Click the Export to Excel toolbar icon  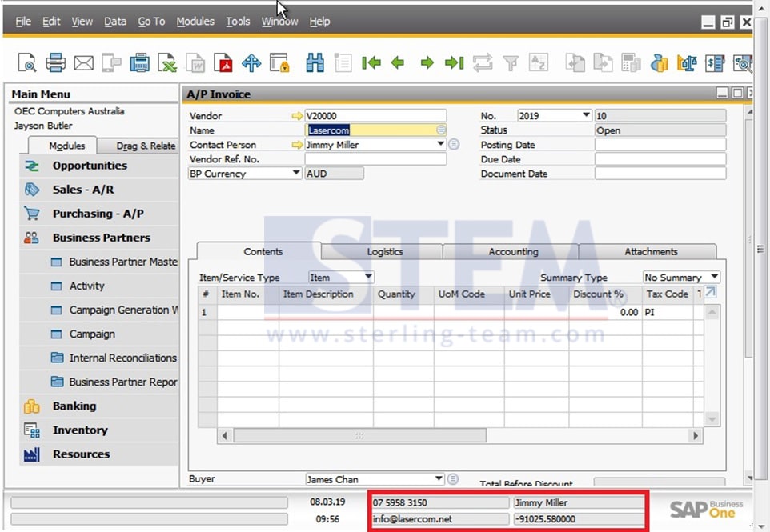(167, 63)
